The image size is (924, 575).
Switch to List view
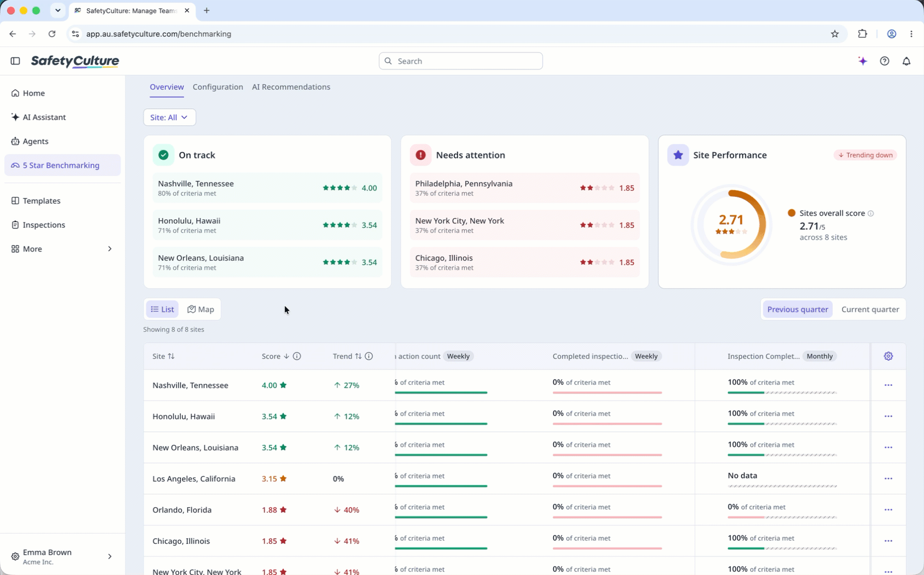click(x=162, y=309)
